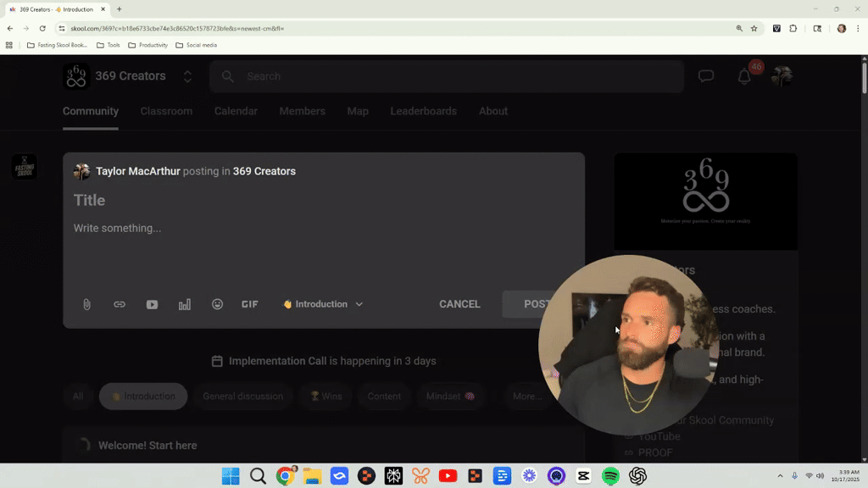
Task: Cancel the new post
Action: click(x=459, y=304)
